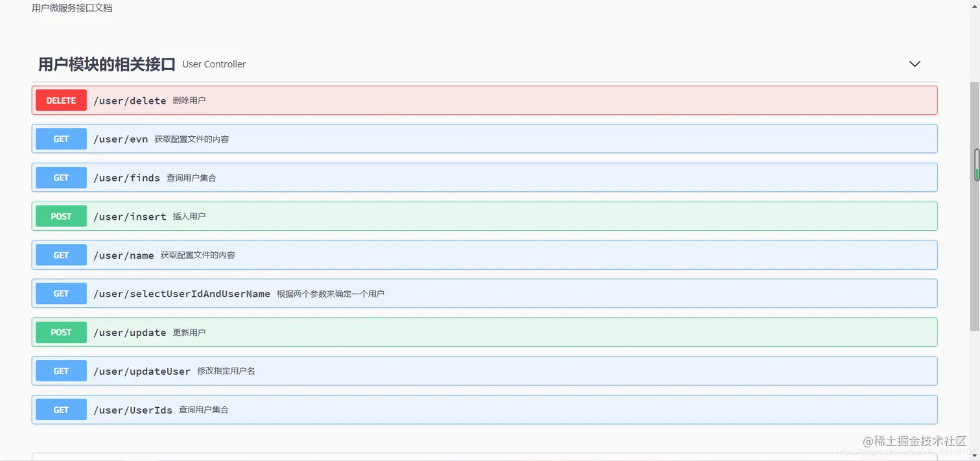The image size is (980, 461).
Task: Click the 插入用户 description
Action: click(x=189, y=217)
